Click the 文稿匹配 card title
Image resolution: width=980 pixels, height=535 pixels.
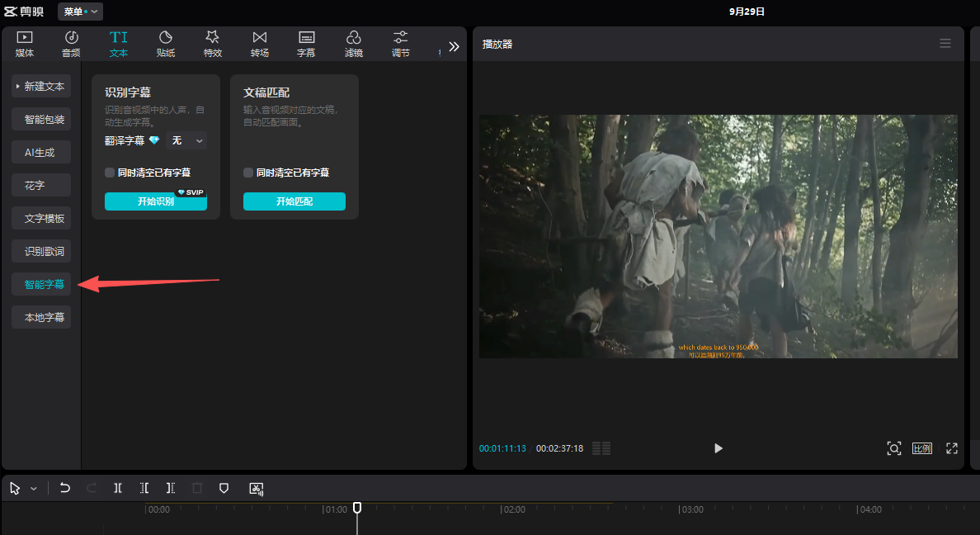pos(266,92)
